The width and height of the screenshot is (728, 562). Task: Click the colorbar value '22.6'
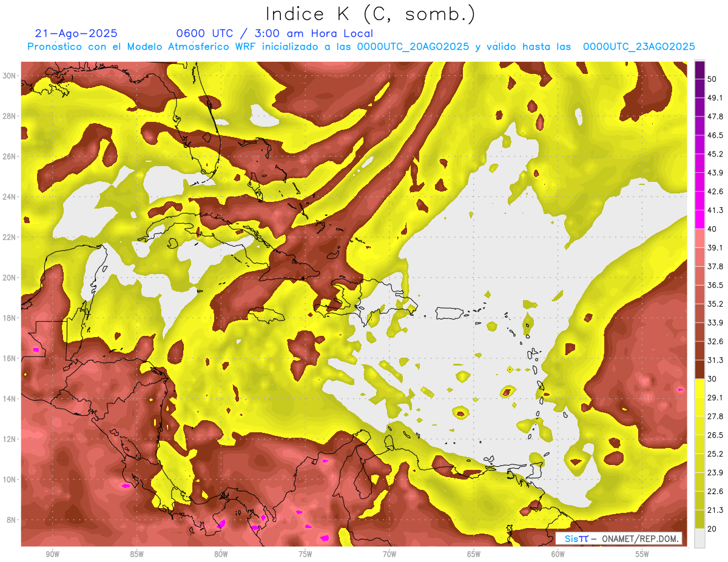pos(715,491)
